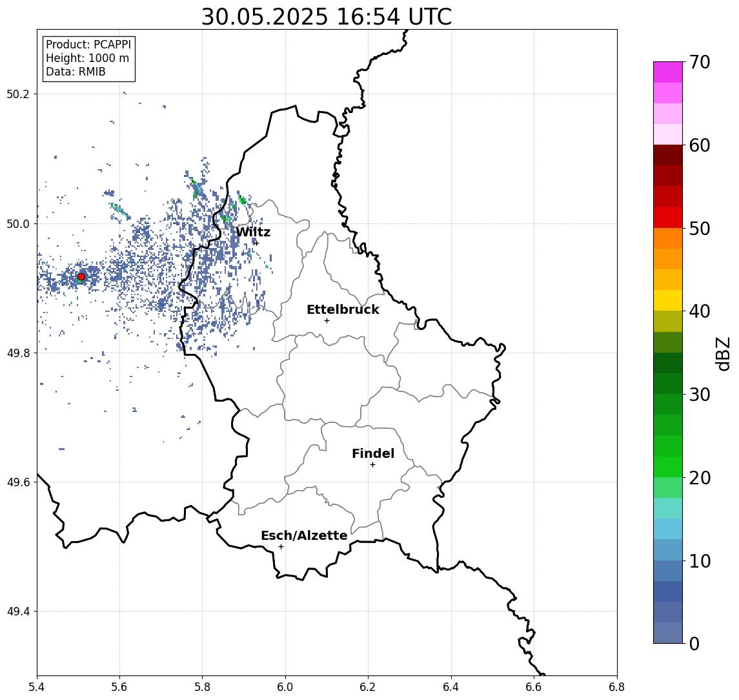Click the light blue 14 dBZ colorbar segment
Screen dimensions: 739x700
[668, 529]
